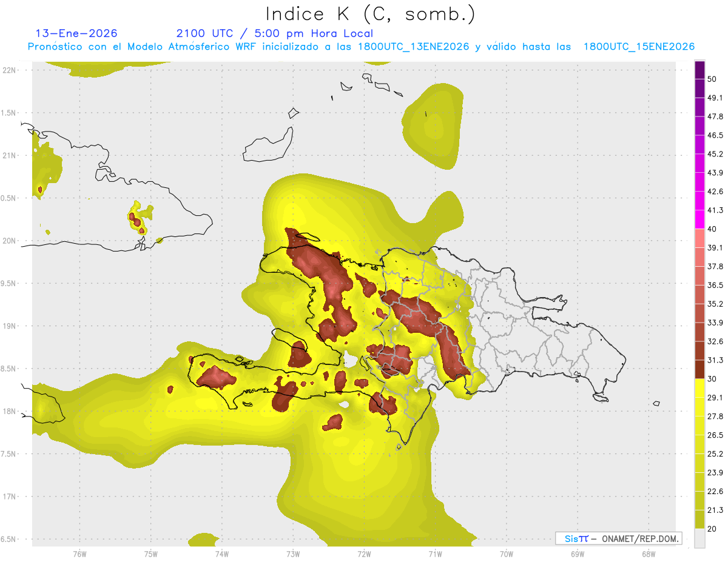
Task: Click the "18N" latitude label
Action: [10, 411]
